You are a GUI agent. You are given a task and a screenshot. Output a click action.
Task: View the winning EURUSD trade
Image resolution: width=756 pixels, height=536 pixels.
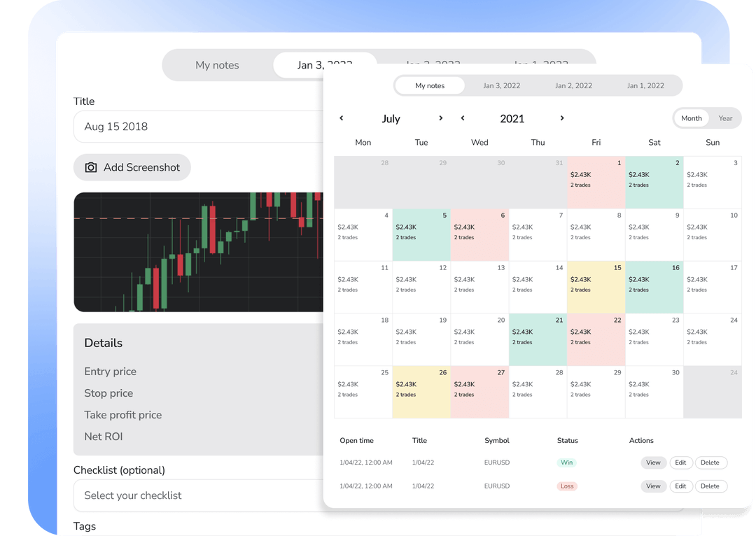653,463
